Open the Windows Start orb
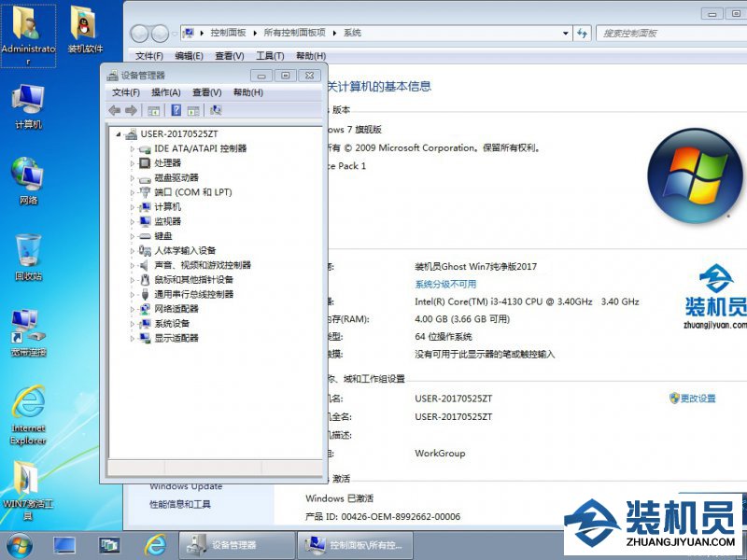Viewport: 747px width, 560px height. 20,546
